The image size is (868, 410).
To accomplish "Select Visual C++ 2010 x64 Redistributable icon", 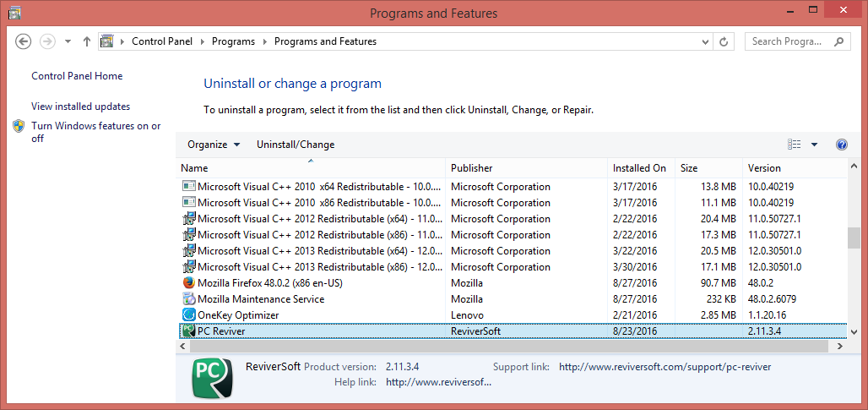I will (189, 187).
